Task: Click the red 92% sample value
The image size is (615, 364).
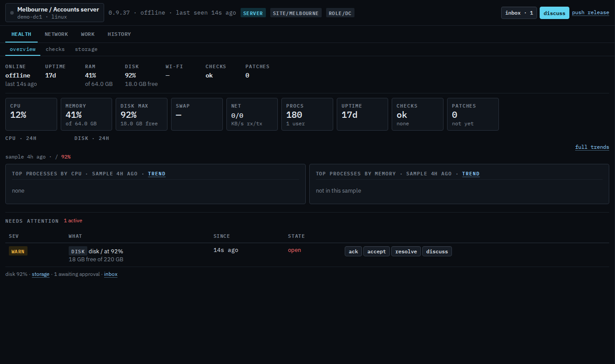Action: 66,157
